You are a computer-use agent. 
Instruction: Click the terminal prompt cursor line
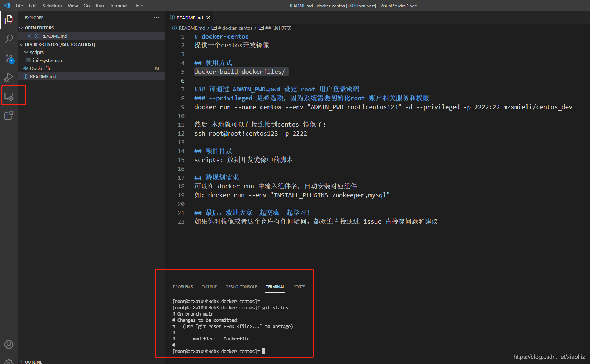(218, 352)
